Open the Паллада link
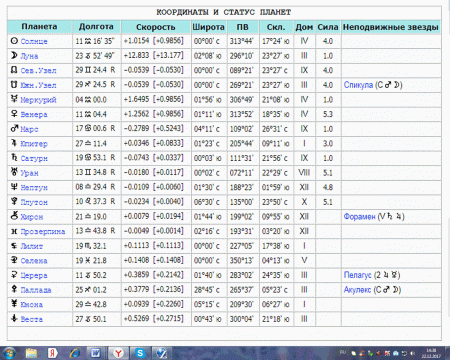 [x=36, y=290]
